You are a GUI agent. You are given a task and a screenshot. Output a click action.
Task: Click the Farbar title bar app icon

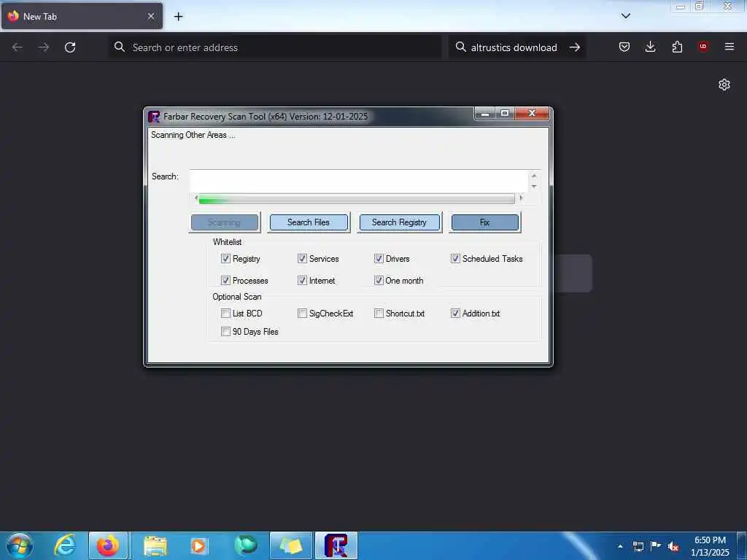[x=154, y=117]
